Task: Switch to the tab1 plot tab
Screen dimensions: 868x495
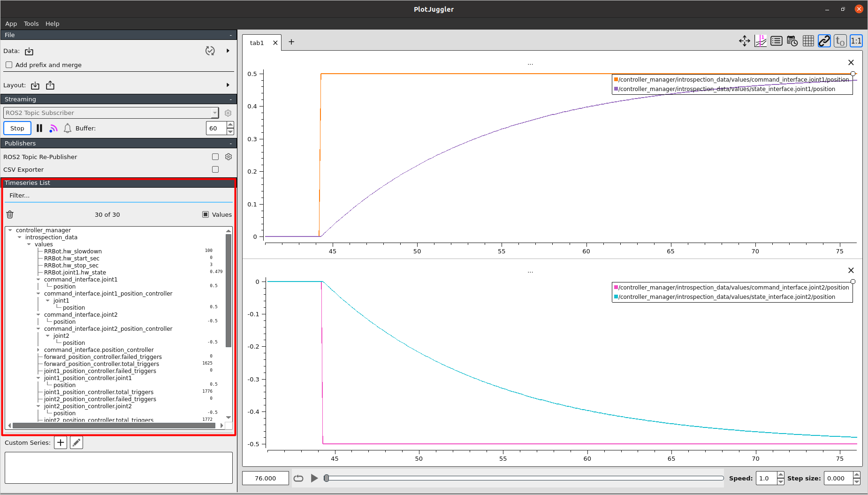Action: pyautogui.click(x=257, y=42)
